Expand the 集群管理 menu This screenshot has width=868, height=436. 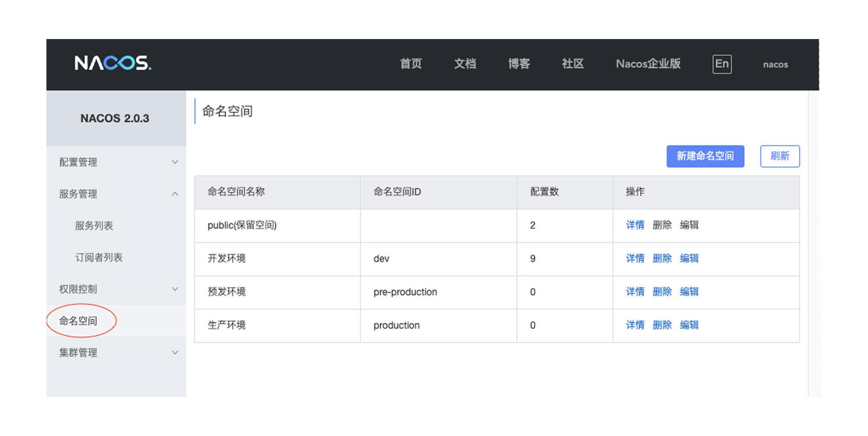click(79, 353)
